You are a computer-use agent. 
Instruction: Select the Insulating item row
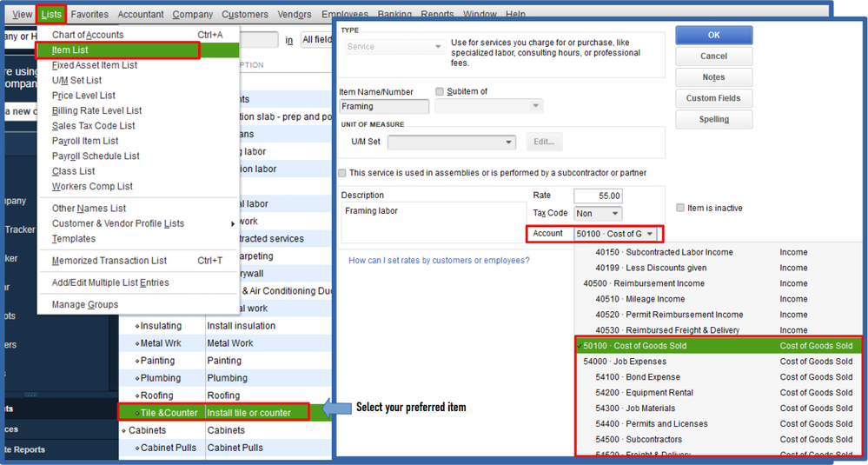point(225,325)
